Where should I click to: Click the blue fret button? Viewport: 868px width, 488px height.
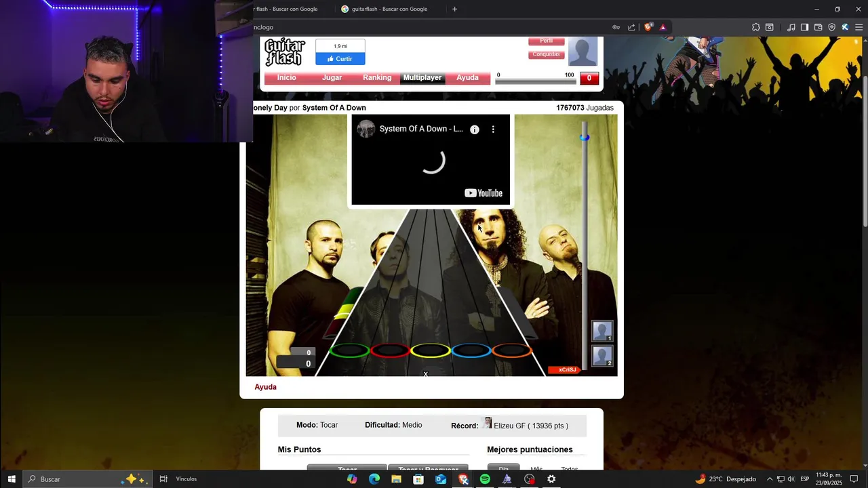(471, 350)
